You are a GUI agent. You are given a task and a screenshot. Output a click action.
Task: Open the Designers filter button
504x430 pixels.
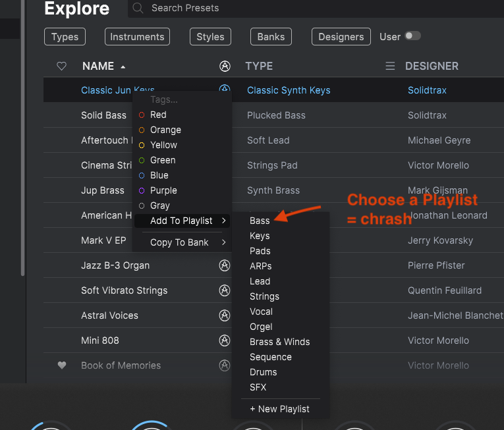click(341, 37)
